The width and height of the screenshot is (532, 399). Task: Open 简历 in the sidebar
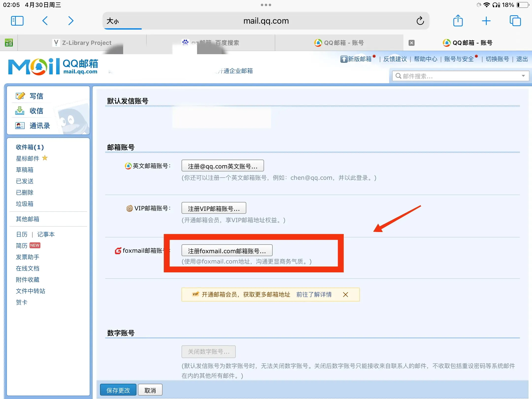[x=22, y=246]
